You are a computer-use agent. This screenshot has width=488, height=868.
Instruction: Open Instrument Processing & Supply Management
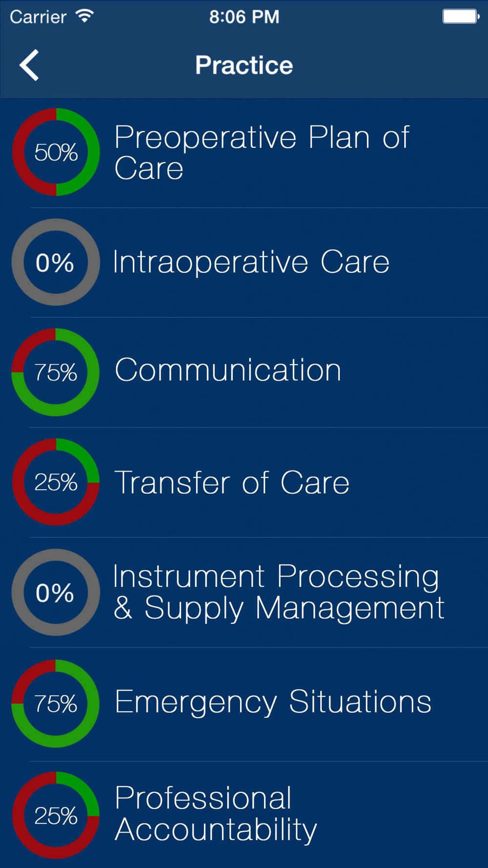244,593
